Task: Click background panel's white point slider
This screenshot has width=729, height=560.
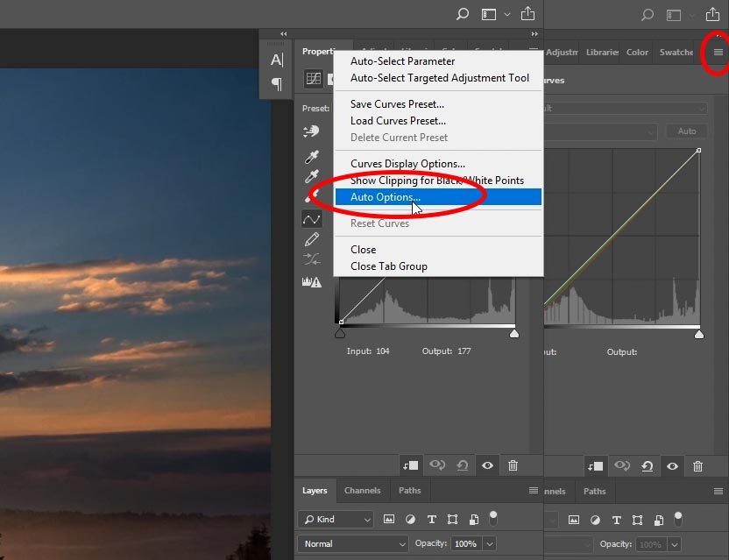Action: (x=699, y=335)
